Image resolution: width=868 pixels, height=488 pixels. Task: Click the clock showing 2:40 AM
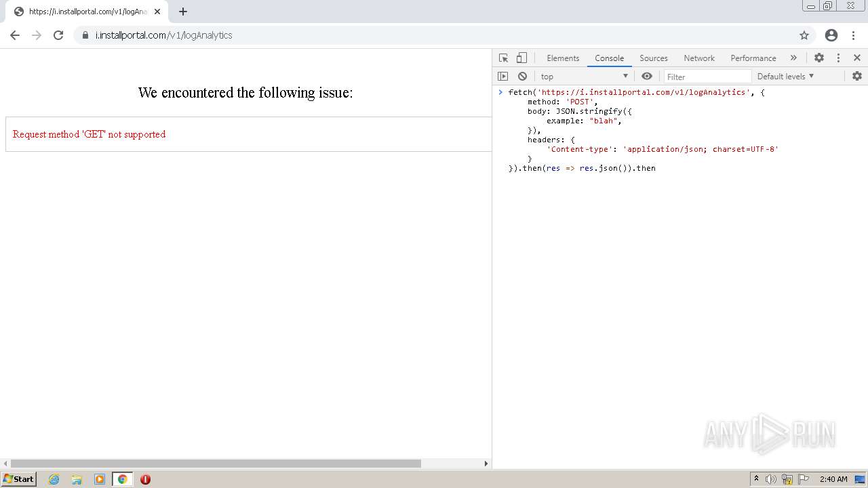[x=833, y=479]
